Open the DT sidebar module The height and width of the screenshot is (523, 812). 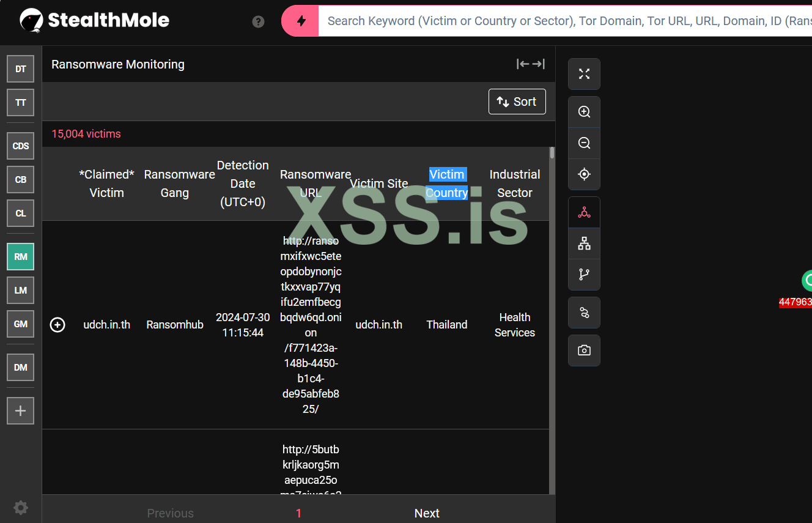click(x=21, y=69)
